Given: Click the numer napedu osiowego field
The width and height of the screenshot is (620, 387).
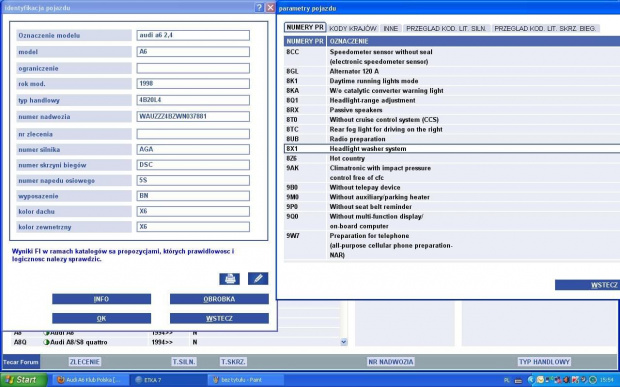Looking at the screenshot, I should (x=193, y=180).
